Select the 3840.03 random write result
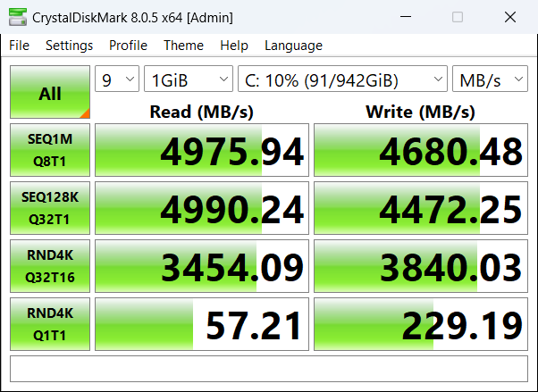This screenshot has width=538, height=392. [x=421, y=266]
